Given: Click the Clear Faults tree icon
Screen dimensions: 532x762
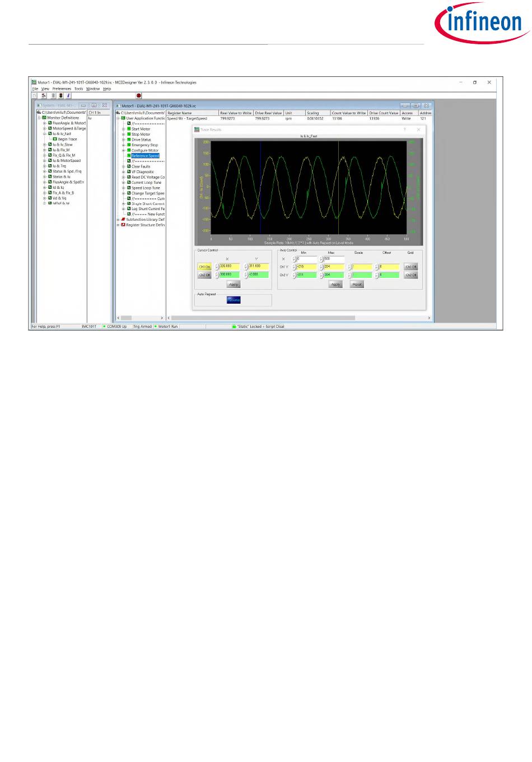Looking at the screenshot, I should (129, 166).
